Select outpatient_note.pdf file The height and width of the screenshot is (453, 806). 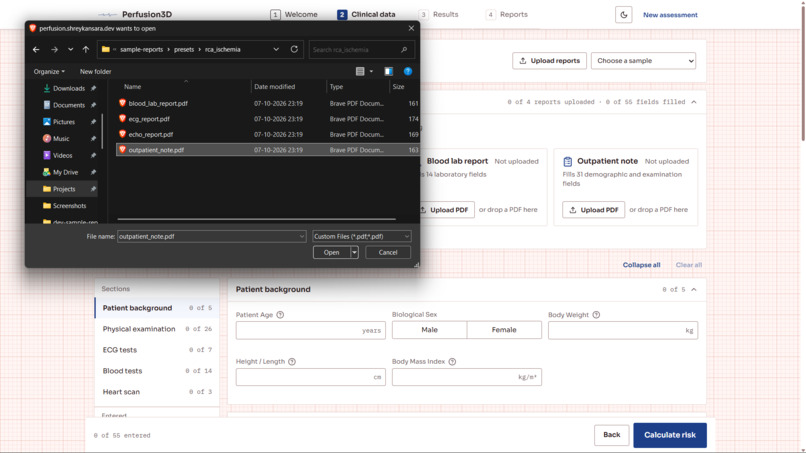pyautogui.click(x=267, y=150)
